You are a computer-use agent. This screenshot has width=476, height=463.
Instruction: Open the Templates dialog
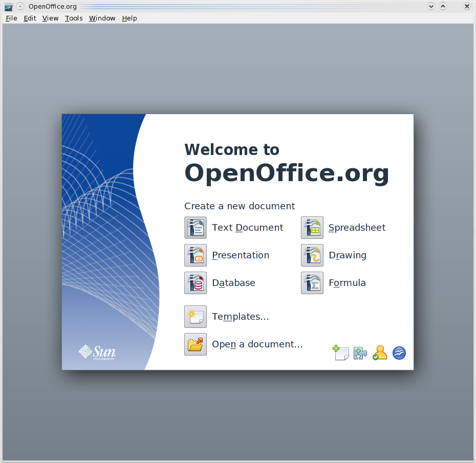coord(196,317)
